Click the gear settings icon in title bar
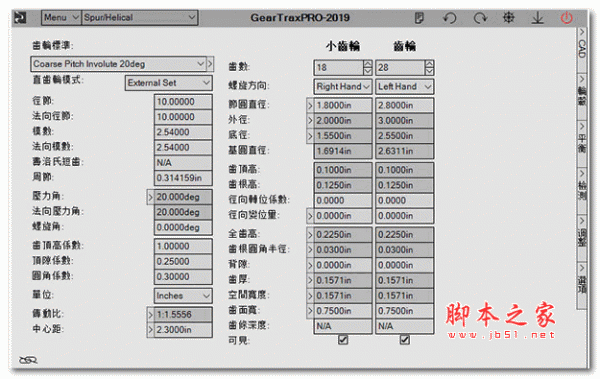The image size is (600, 379). tap(509, 18)
